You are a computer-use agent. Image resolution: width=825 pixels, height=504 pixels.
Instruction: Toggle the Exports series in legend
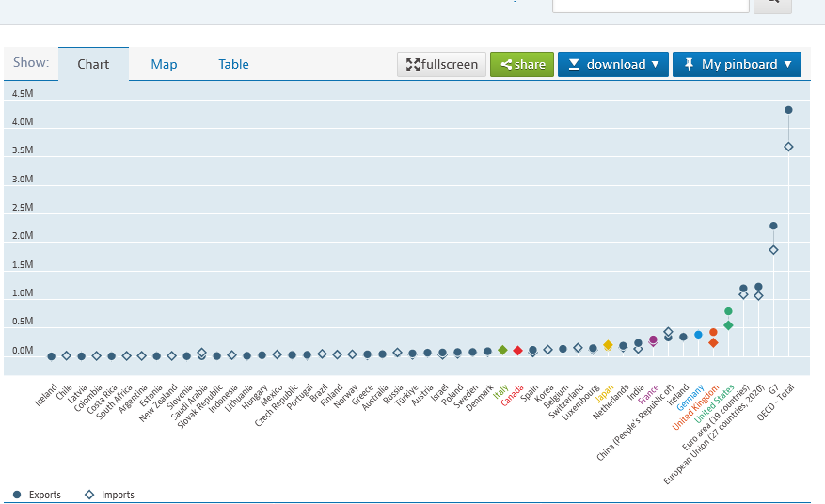pos(38,495)
